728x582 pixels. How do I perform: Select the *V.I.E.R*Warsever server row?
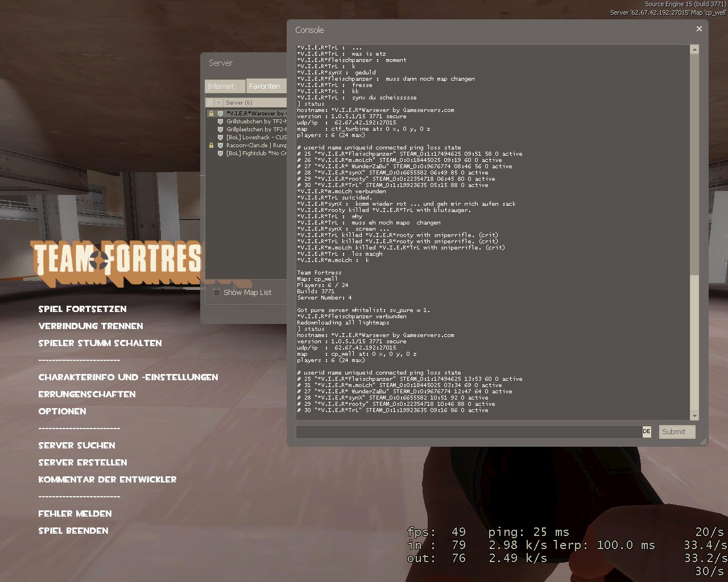(x=246, y=113)
